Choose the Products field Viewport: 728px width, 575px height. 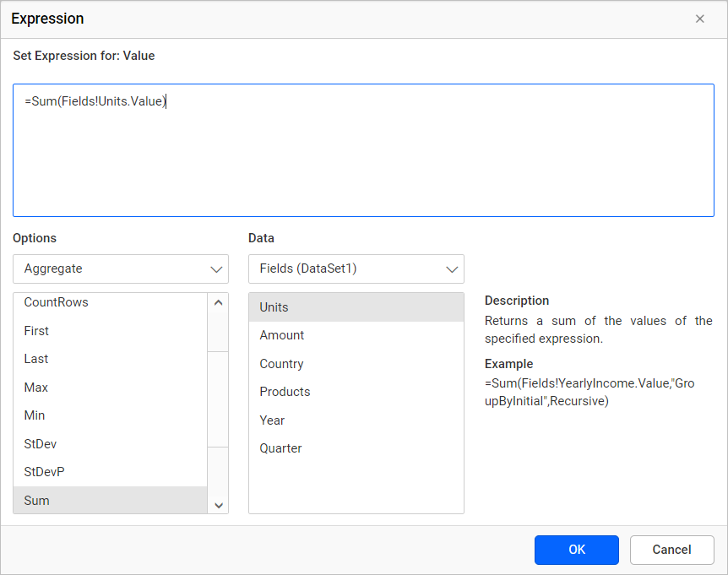[356, 392]
